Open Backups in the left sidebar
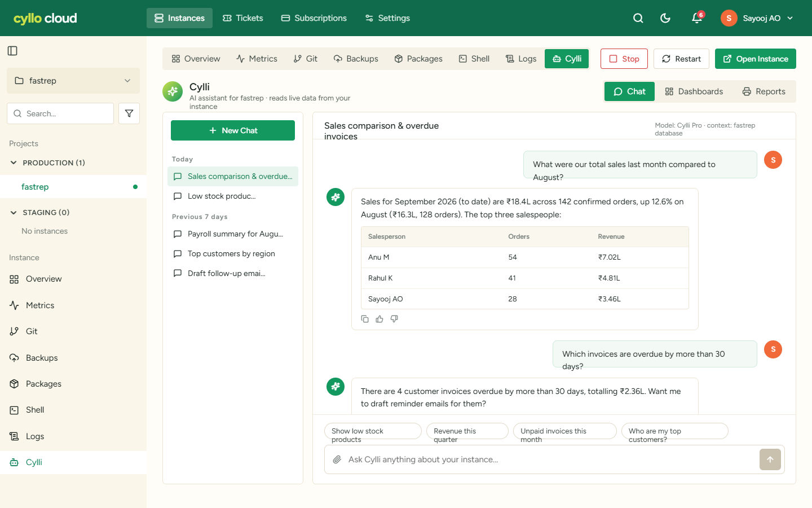The image size is (812, 508). 73,358
